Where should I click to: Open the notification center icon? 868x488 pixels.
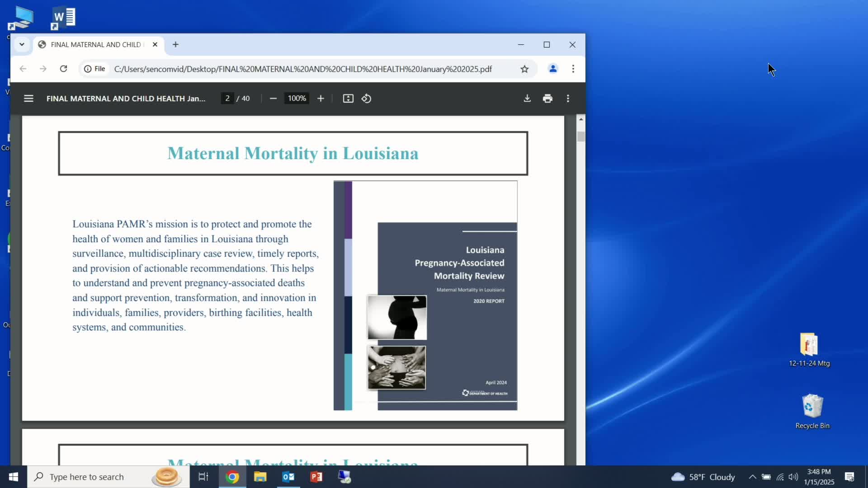849,477
